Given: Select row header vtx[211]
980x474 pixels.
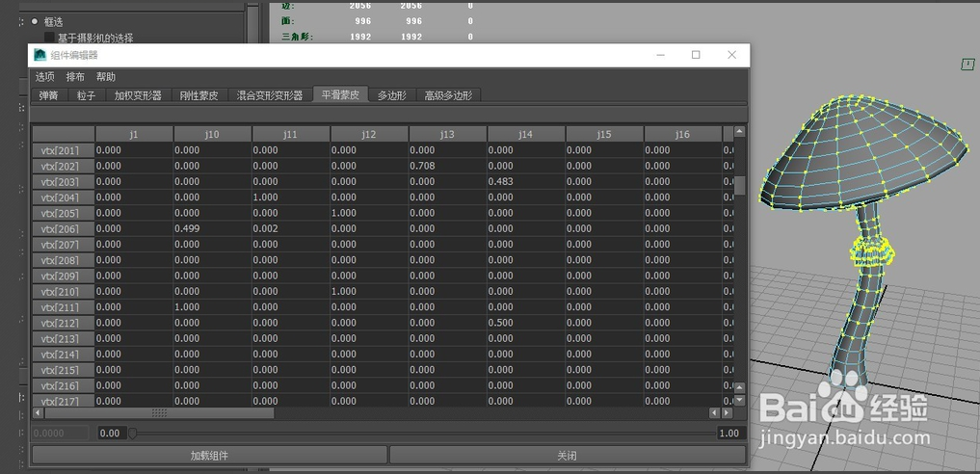Looking at the screenshot, I should pyautogui.click(x=64, y=306).
